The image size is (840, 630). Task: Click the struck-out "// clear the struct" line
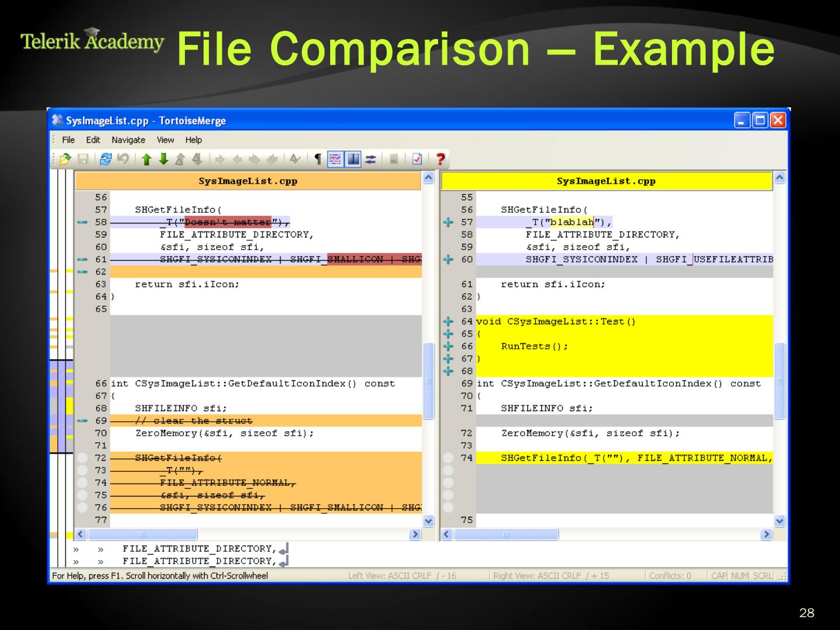[x=266, y=421]
